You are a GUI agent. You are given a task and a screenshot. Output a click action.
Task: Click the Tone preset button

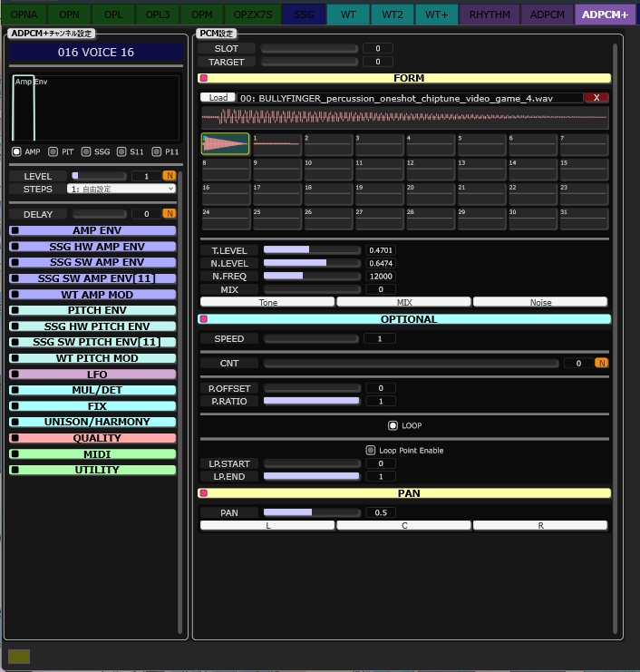coord(267,302)
